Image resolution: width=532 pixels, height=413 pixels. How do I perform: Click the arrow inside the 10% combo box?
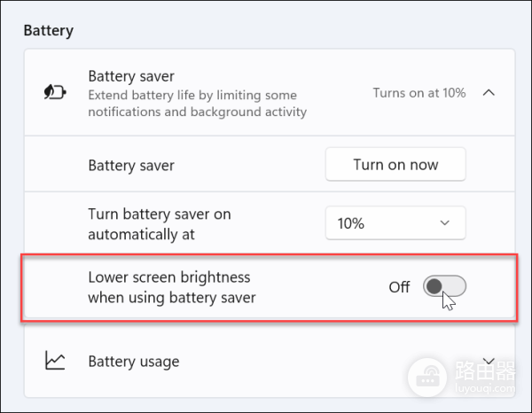point(445,223)
